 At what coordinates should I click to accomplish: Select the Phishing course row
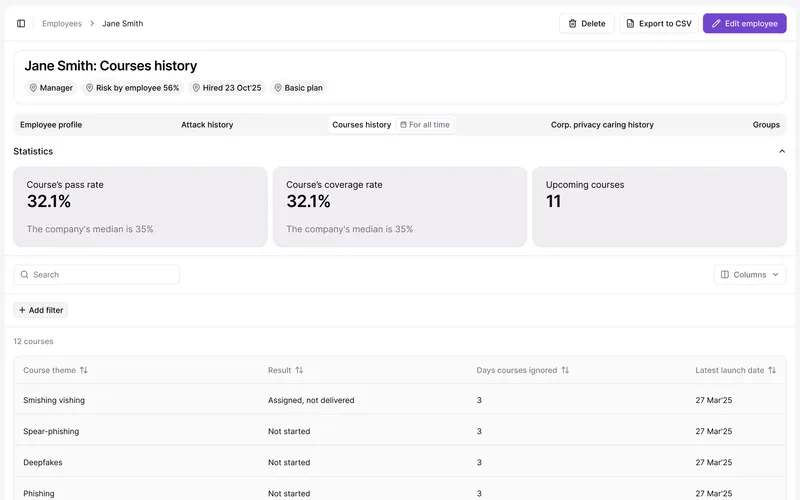(400, 490)
